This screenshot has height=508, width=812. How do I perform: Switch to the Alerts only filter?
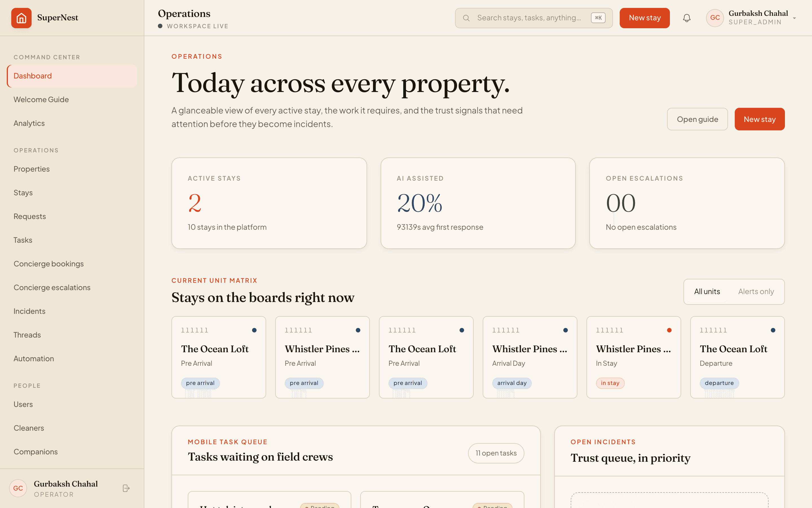pyautogui.click(x=756, y=292)
